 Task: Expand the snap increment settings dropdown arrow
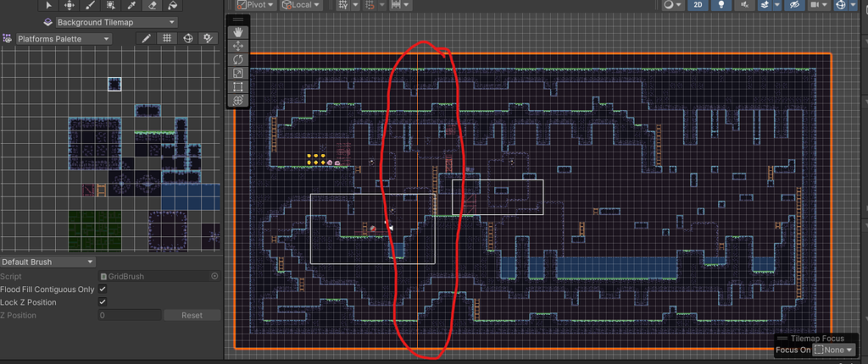click(381, 4)
